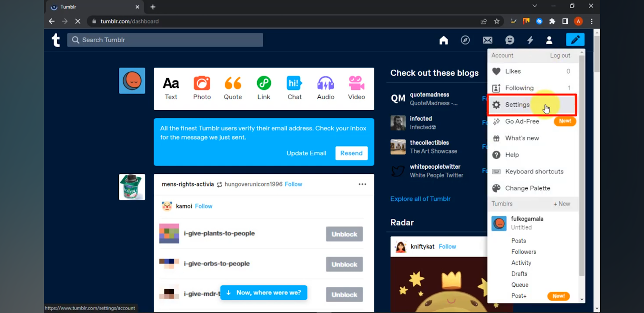Click the share page icon in address bar
This screenshot has width=644, height=313.
(484, 21)
